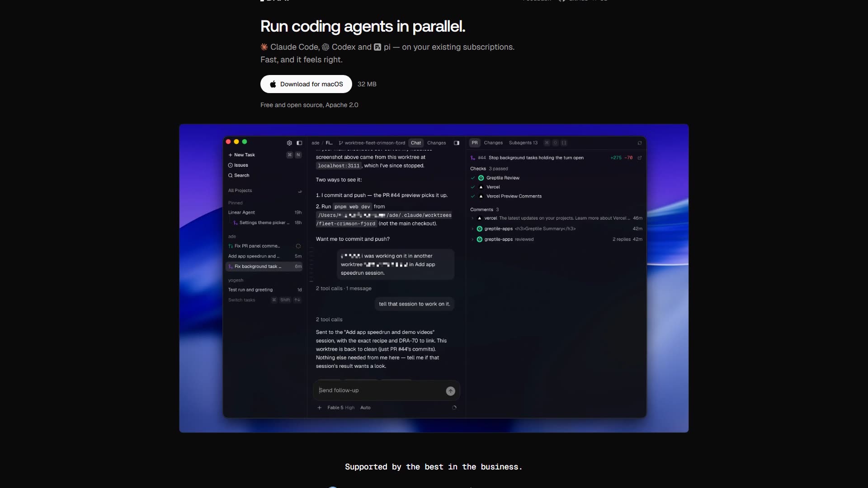Open the Auto mode selector
Viewport: 868px width, 488px height.
365,408
